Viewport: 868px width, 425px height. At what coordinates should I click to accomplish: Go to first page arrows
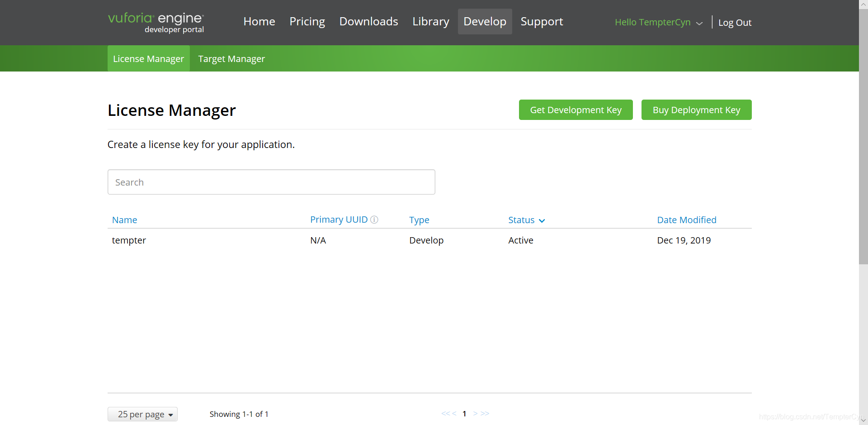point(445,413)
